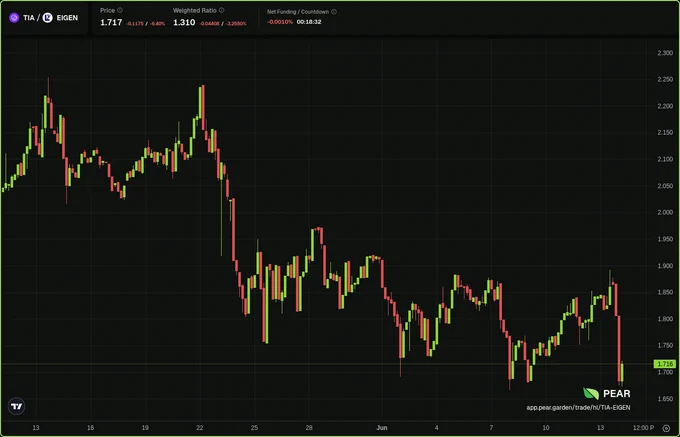The width and height of the screenshot is (680, 437).
Task: Select the TIA label in header
Action: click(29, 18)
